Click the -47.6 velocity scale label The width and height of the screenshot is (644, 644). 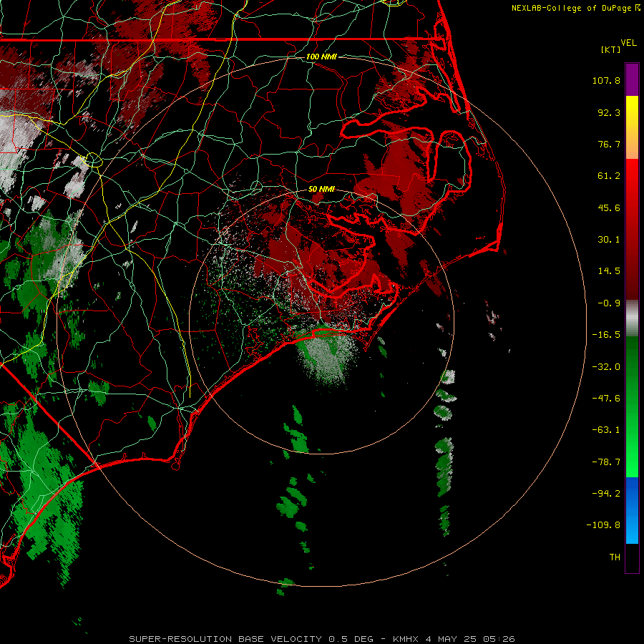(x=606, y=399)
